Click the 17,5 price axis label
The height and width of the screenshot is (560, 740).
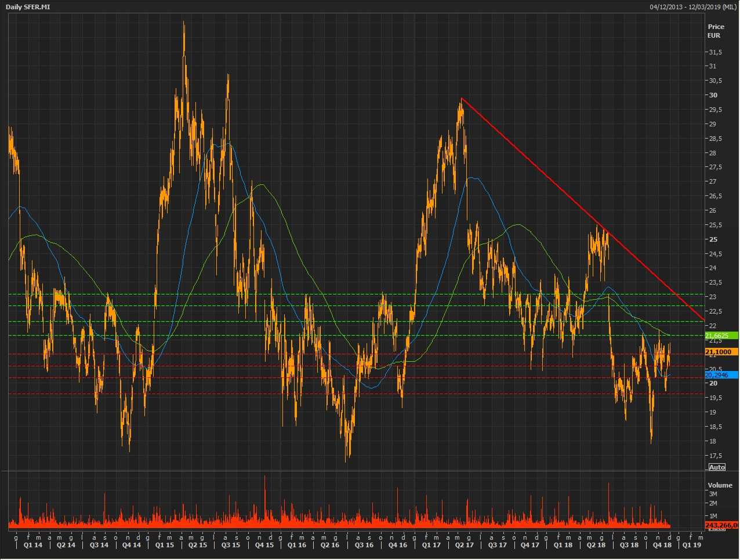point(715,456)
